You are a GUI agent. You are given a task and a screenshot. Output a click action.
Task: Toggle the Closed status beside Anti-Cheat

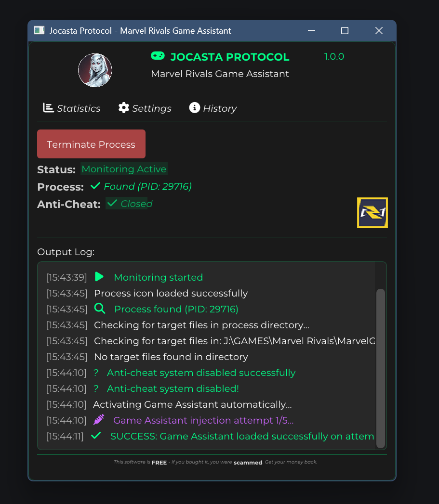129,204
